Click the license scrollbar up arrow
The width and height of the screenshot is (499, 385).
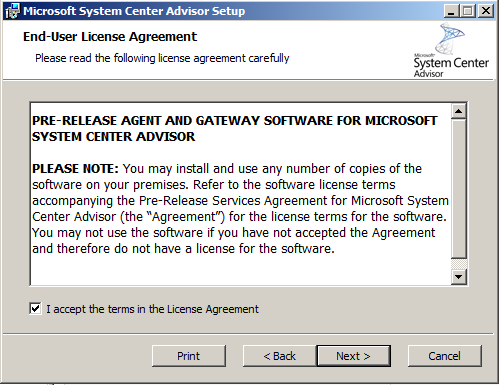(459, 111)
